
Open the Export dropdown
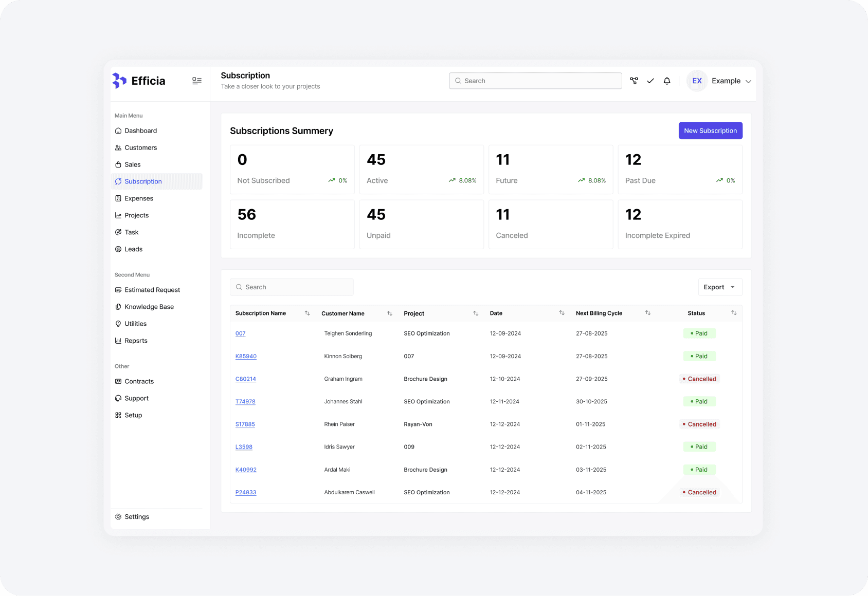720,287
